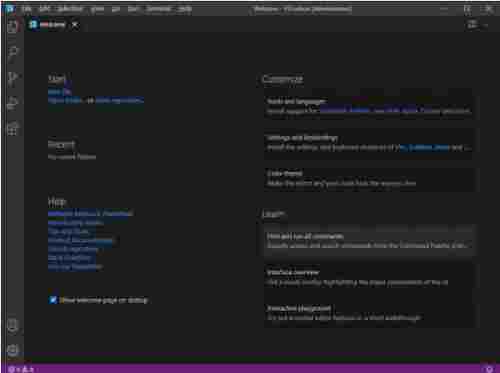This screenshot has width=500, height=373.
Task: Click the Settings and keybindings card
Action: tap(369, 142)
